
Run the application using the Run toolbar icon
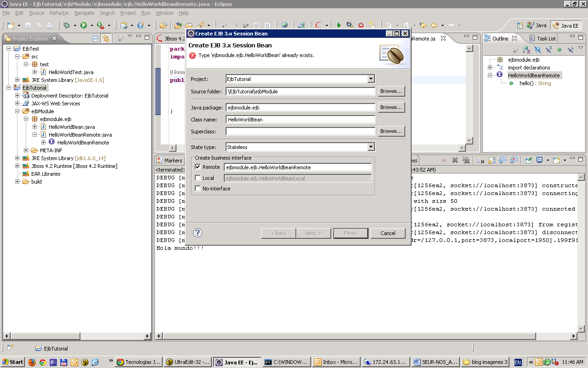tap(83, 25)
